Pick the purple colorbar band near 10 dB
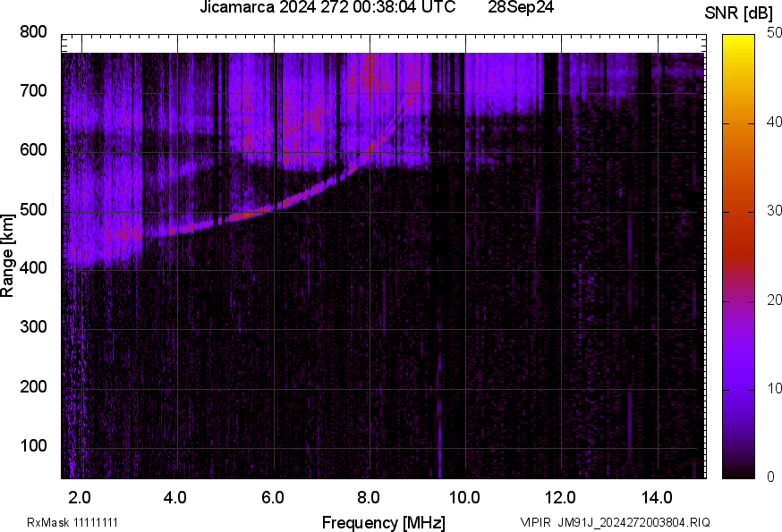This screenshot has height=532, width=782. 739,388
